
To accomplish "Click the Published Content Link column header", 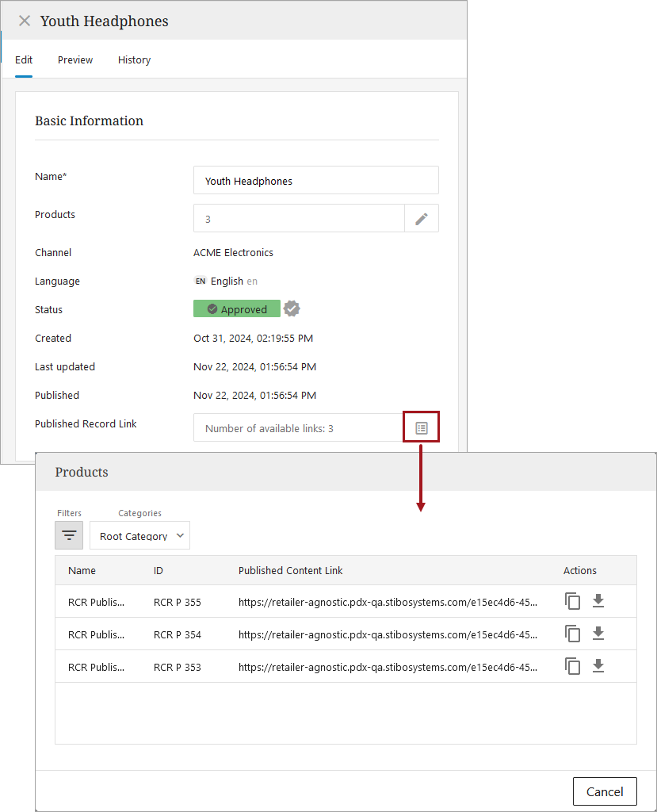I will [290, 571].
